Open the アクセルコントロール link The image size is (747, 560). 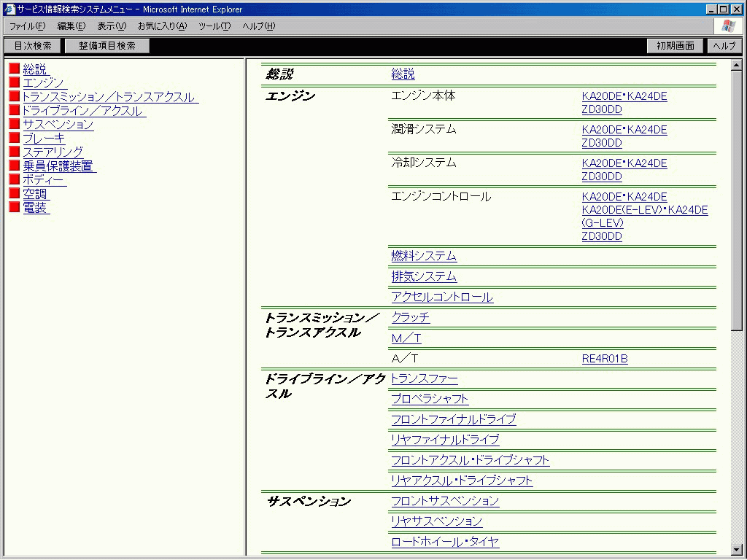pos(442,297)
